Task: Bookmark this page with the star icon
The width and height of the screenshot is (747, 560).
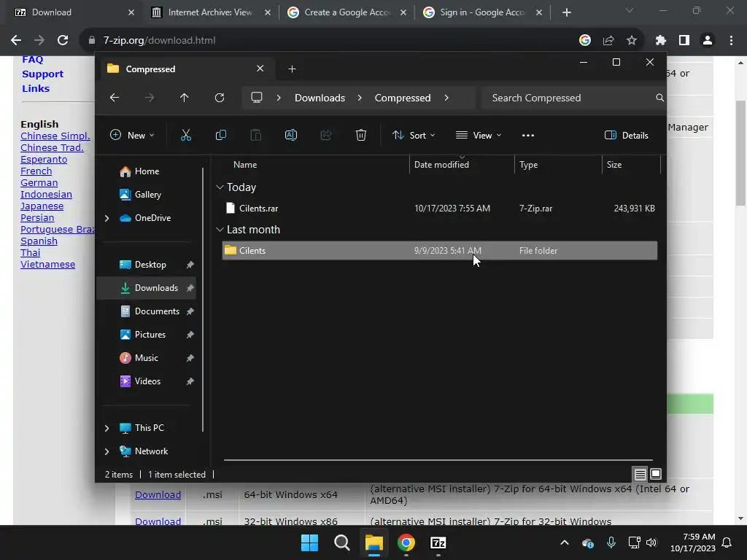Action: click(x=632, y=41)
